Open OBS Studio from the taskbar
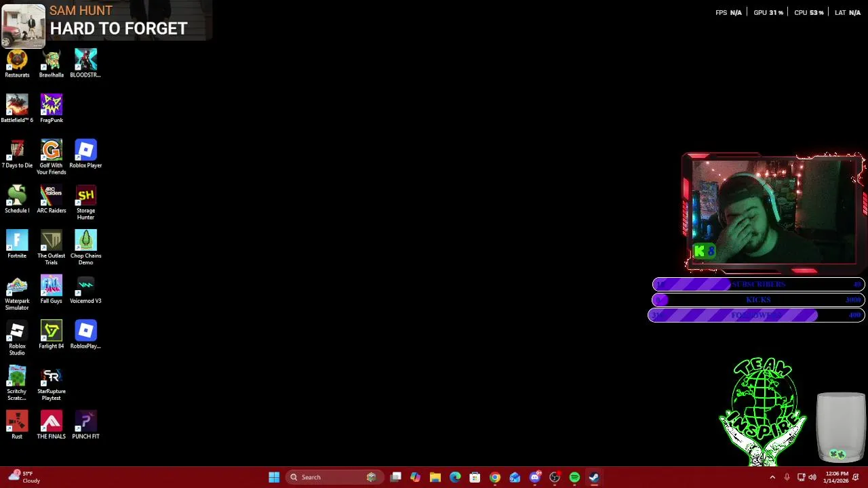 pyautogui.click(x=555, y=477)
